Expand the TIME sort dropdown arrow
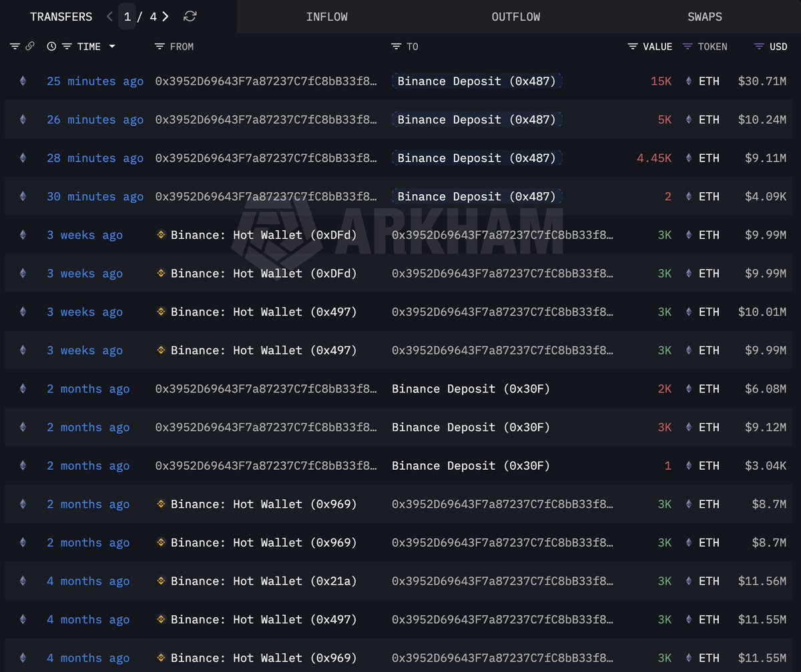Screen dimensions: 801x672 [x=111, y=47]
